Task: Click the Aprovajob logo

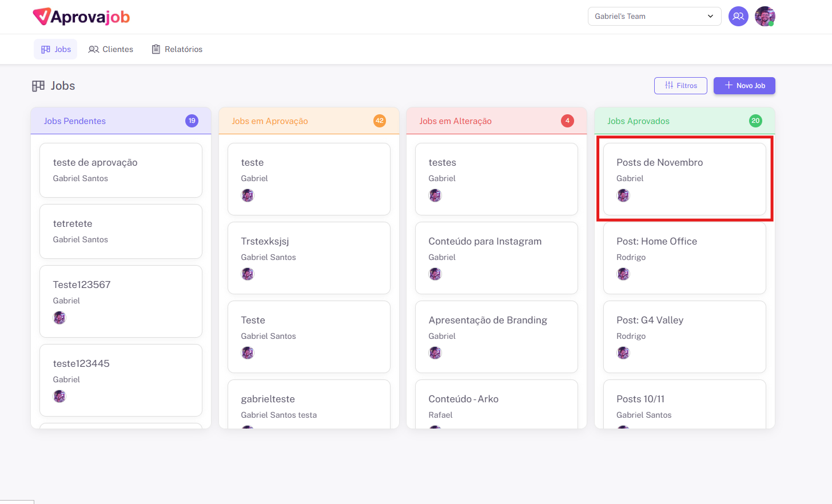Action: click(x=81, y=17)
